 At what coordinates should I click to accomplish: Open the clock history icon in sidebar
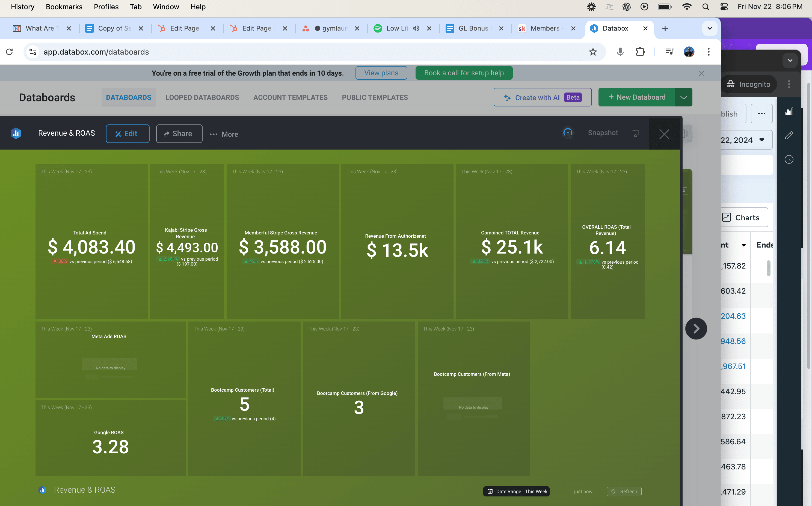click(789, 159)
